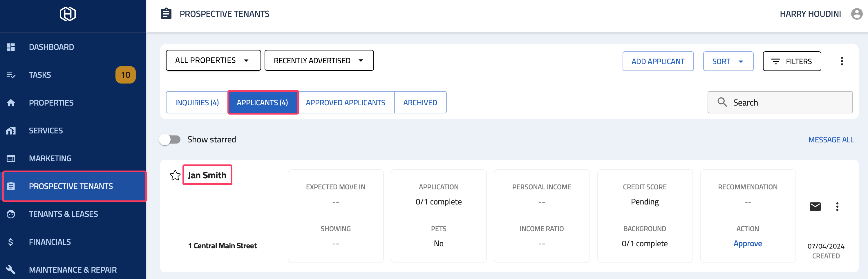This screenshot has width=868, height=279.
Task: Open Tenants & Leases in sidebar
Action: [73, 214]
